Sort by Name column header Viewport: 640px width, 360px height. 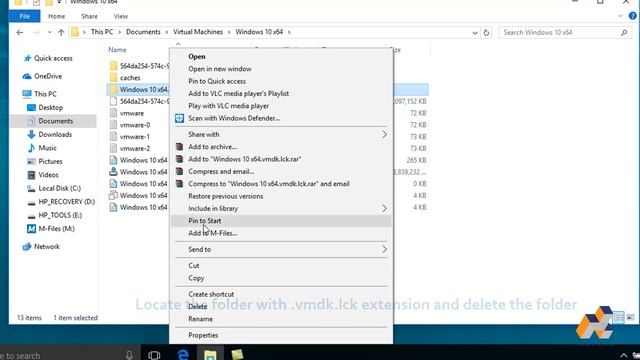pos(118,50)
